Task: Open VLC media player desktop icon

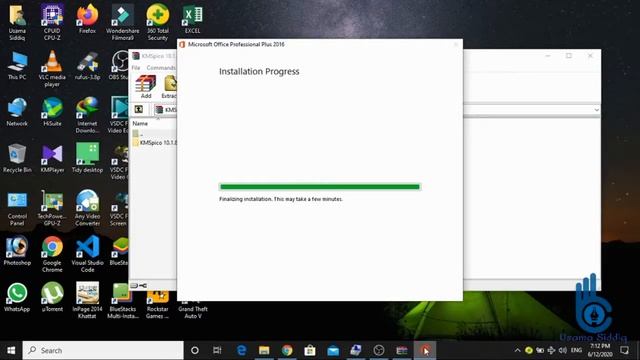Action: point(52,69)
